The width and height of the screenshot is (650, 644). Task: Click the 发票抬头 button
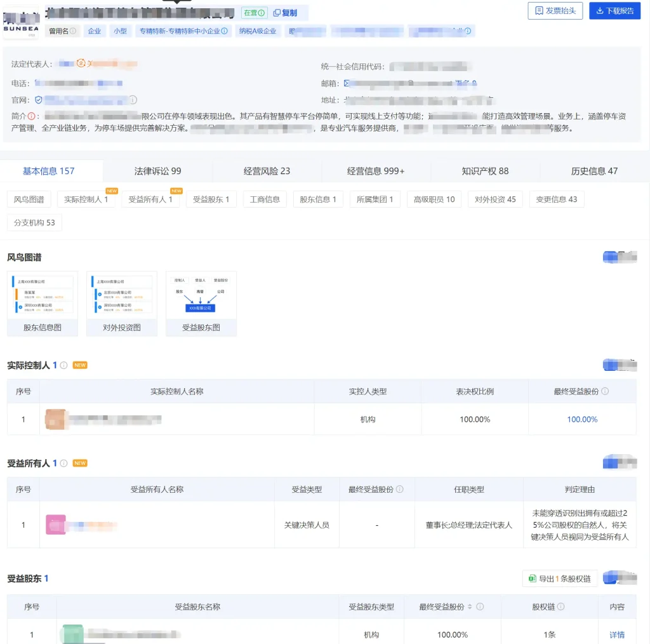click(x=555, y=11)
